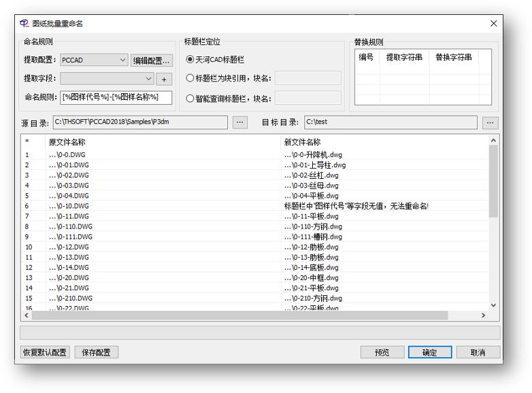Click new name 0-0-升降机.dwg

(x=313, y=155)
